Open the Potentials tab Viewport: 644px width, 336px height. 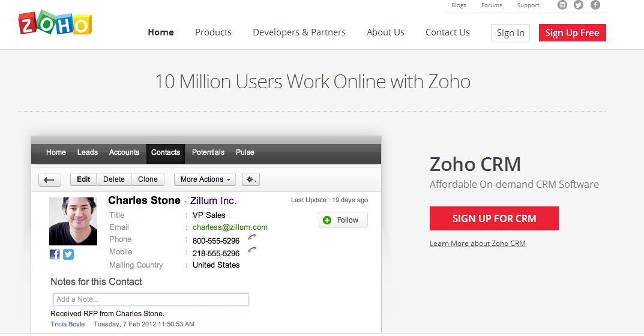[208, 152]
